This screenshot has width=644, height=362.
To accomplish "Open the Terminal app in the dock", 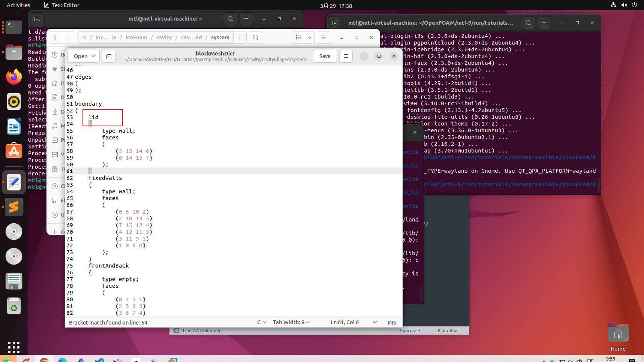I will (14, 27).
